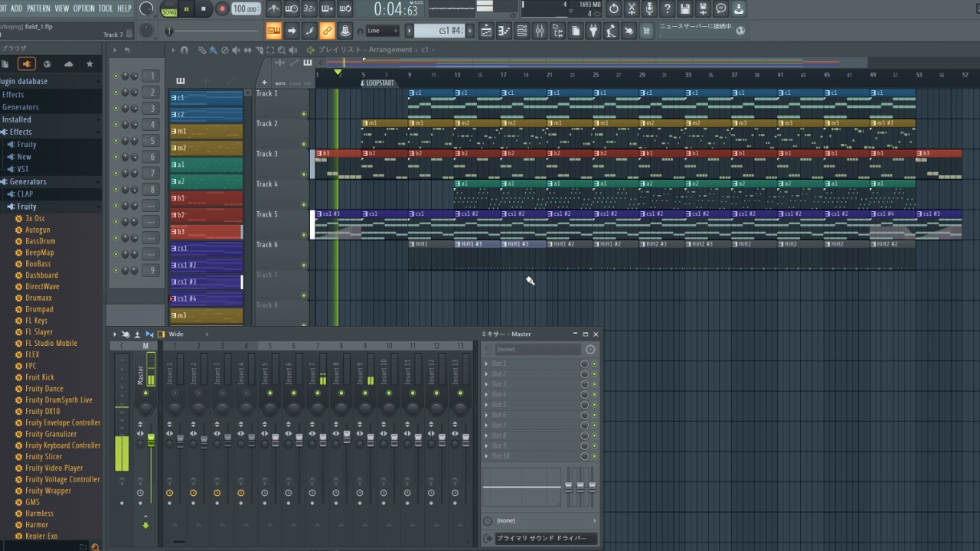980x551 pixels.
Task: Open the snap selector showing Line
Action: coord(382,31)
